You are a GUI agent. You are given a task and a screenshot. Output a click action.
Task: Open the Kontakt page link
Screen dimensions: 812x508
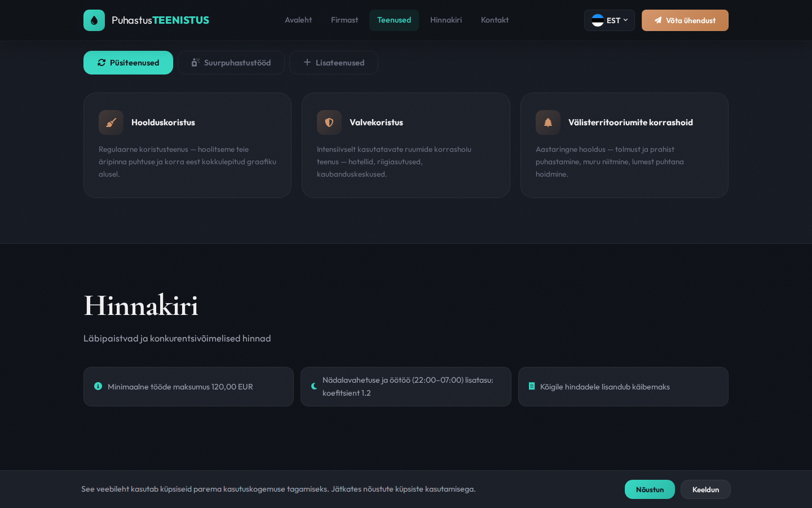495,20
